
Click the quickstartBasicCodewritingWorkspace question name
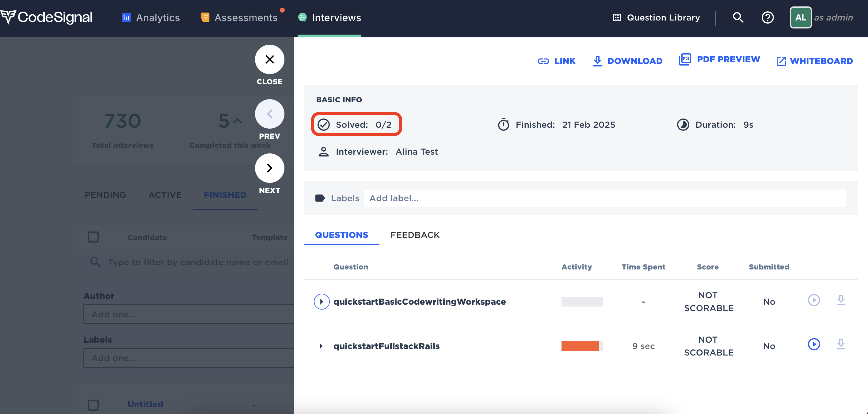(420, 302)
